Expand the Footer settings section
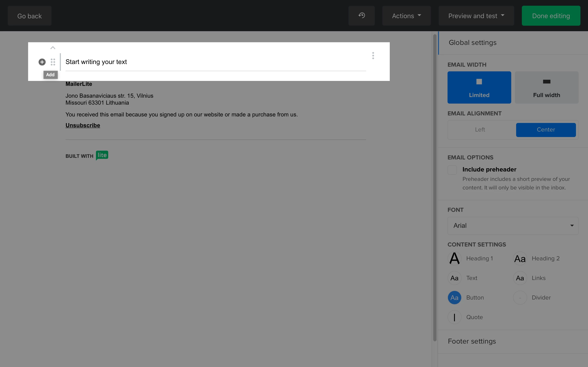Viewport: 588px width, 367px height. (x=472, y=341)
